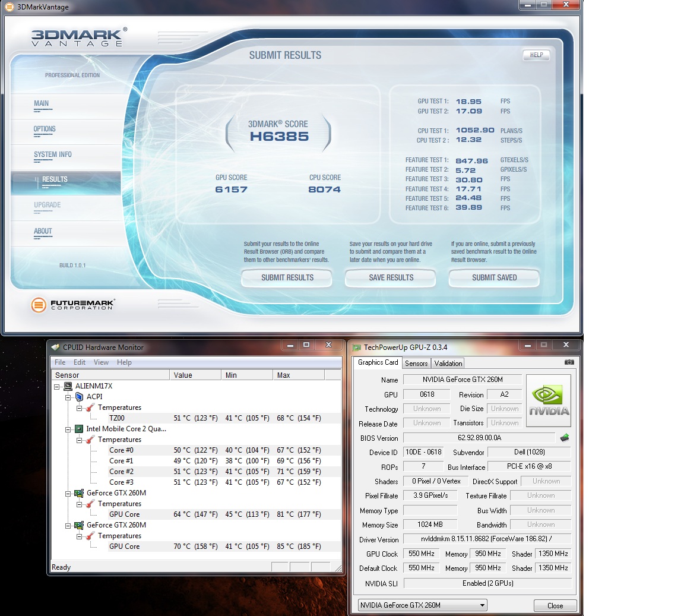Click the NVIDIA logo in GPU-Z
This screenshot has width=684, height=616.
pyautogui.click(x=549, y=401)
